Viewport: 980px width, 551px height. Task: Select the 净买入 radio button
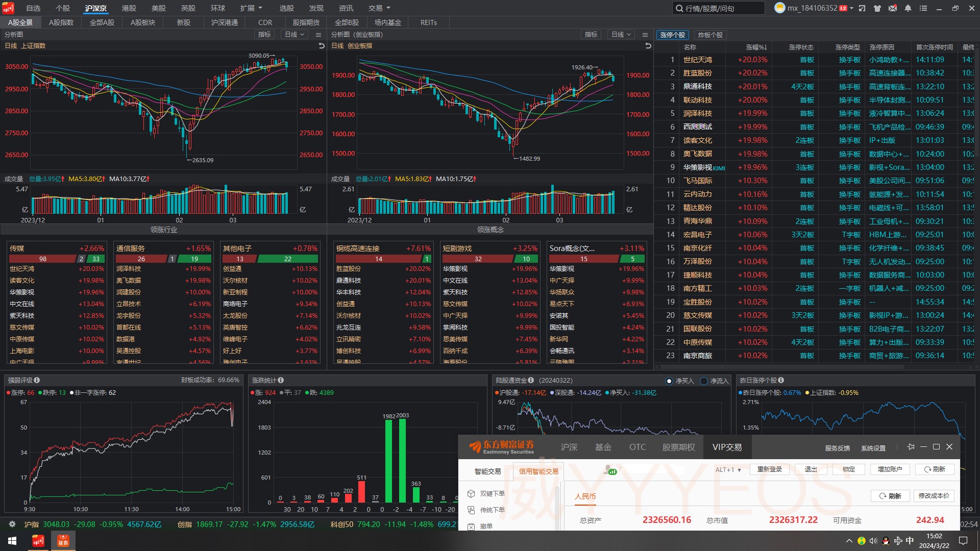pos(669,381)
